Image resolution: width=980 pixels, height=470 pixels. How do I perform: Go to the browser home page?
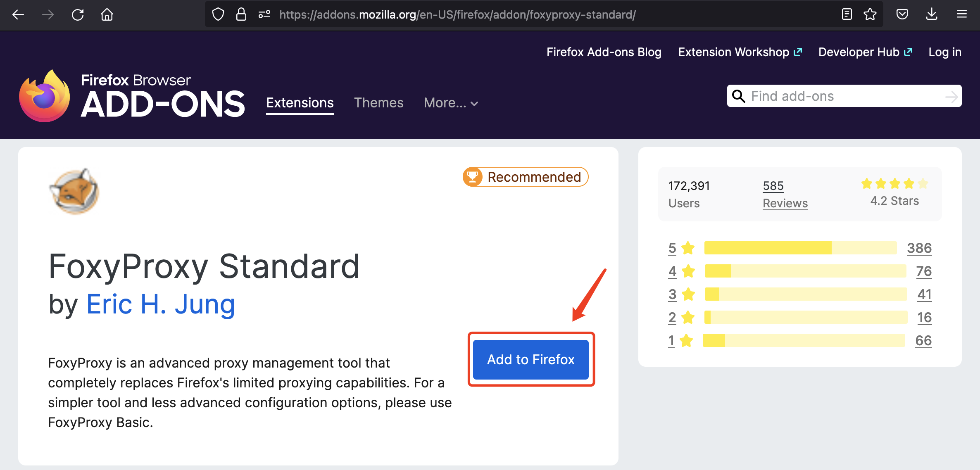point(107,15)
